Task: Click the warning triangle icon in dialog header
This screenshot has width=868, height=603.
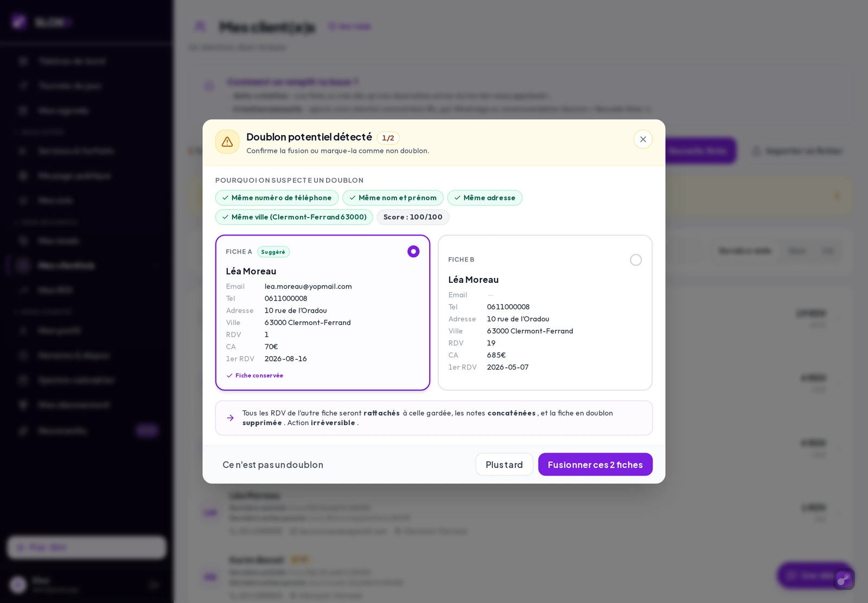Action: click(227, 142)
